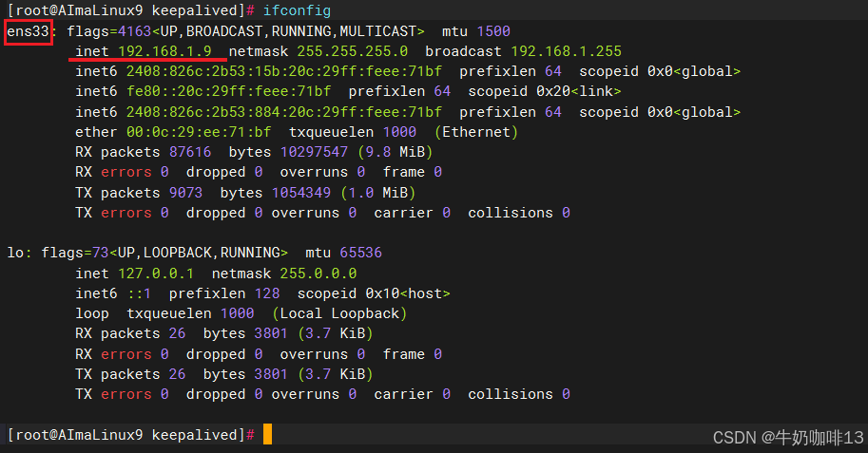Screen dimensions: 868x453
Task: Click the scopeid 0x10<host> text
Action: 374,293
